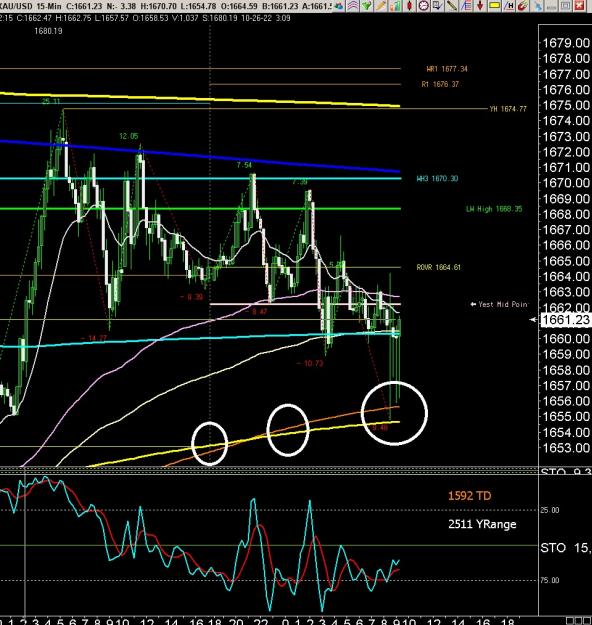
Task: Select the yellow rectangle drawing tool
Action: tap(494, 5)
